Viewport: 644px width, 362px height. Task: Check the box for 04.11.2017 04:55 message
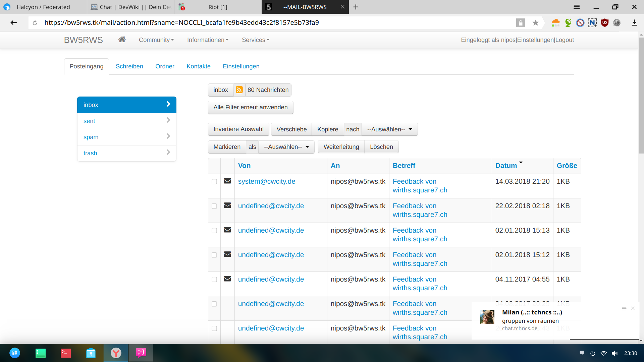point(214,280)
